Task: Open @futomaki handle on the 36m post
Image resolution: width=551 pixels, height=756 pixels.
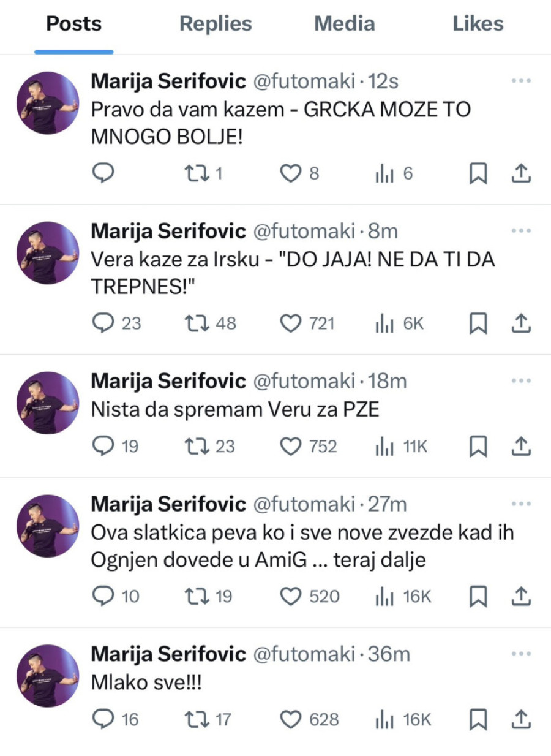Action: (304, 654)
